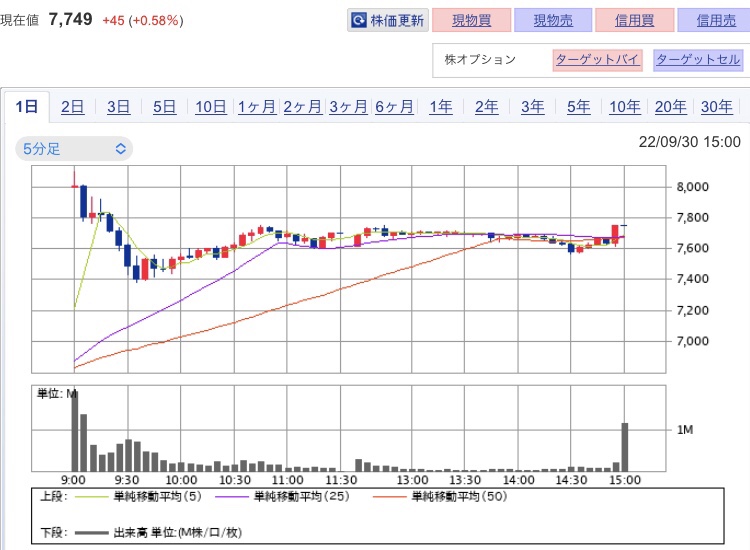Switch to the 10日 chart tab

coord(210,106)
